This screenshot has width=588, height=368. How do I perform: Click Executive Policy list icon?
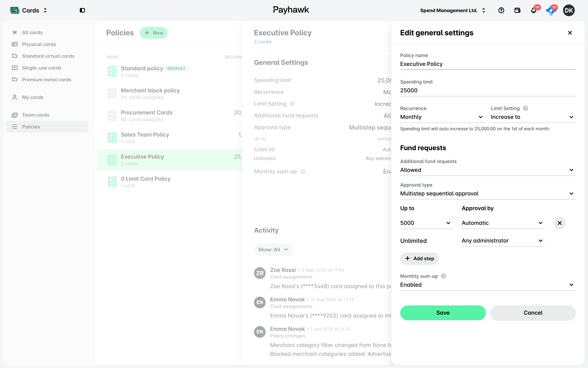pyautogui.click(x=112, y=160)
